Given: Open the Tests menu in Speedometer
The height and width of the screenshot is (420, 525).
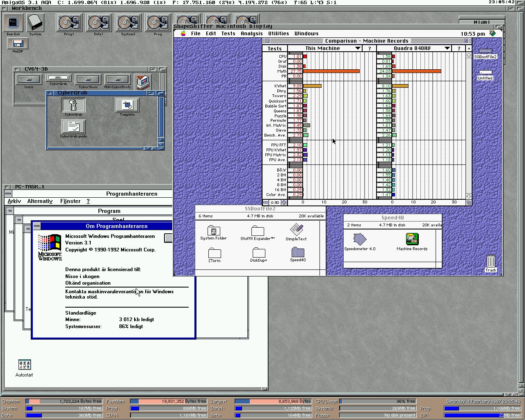Looking at the screenshot, I should coord(228,34).
